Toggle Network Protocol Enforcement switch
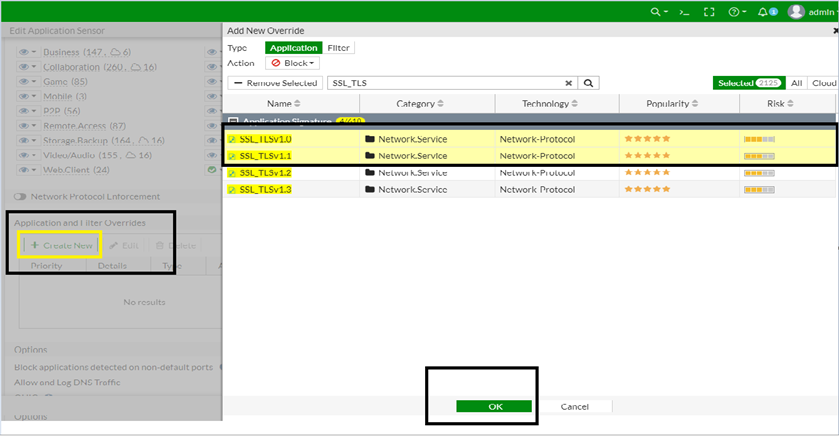Screen dimensions: 839x436 20,197
